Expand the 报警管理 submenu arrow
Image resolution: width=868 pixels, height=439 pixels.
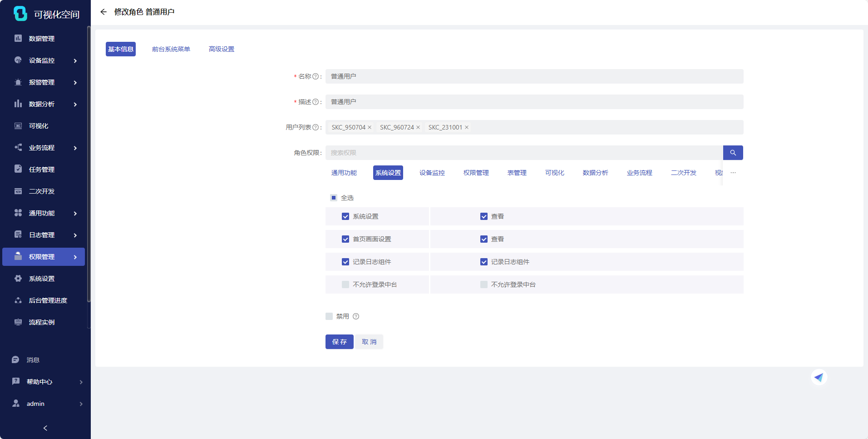[75, 82]
